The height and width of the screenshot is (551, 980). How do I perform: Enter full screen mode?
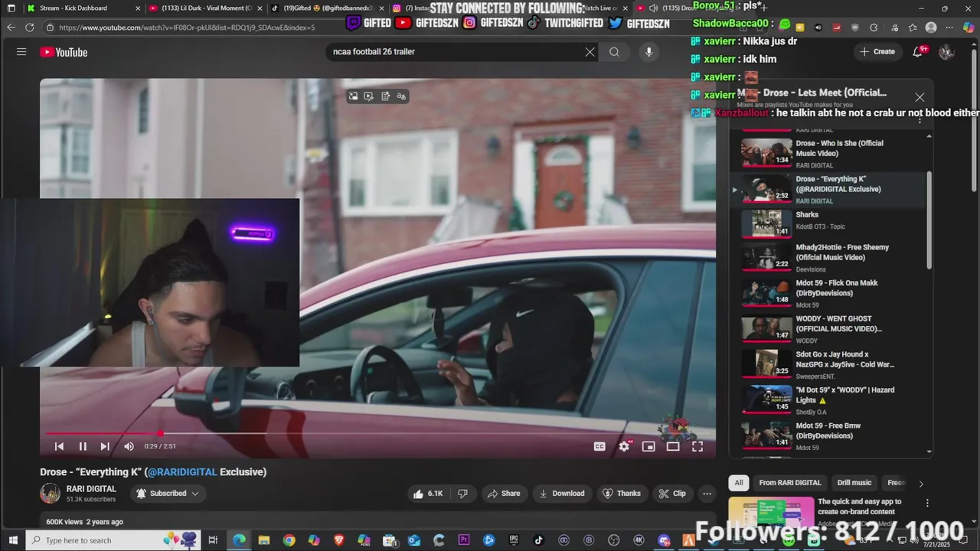[x=697, y=446]
